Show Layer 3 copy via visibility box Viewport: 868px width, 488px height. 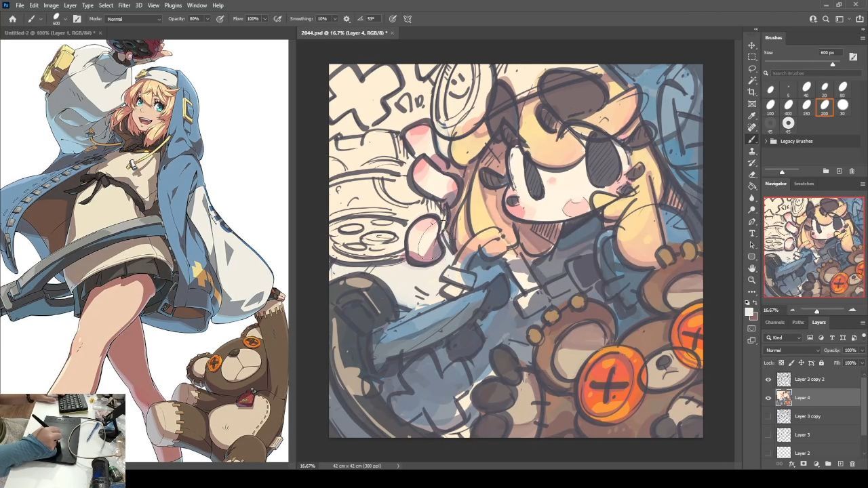(768, 416)
